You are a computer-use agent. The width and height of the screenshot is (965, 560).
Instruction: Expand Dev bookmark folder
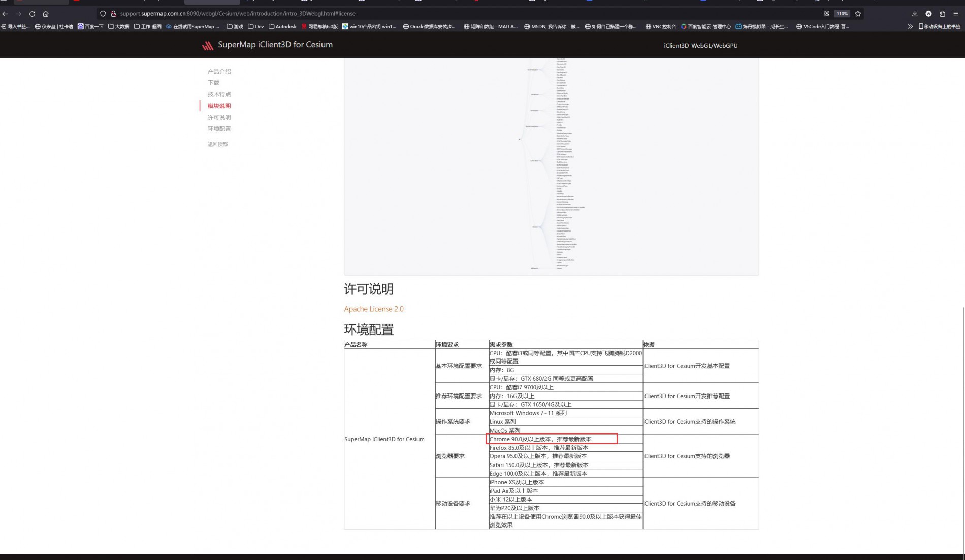click(256, 26)
